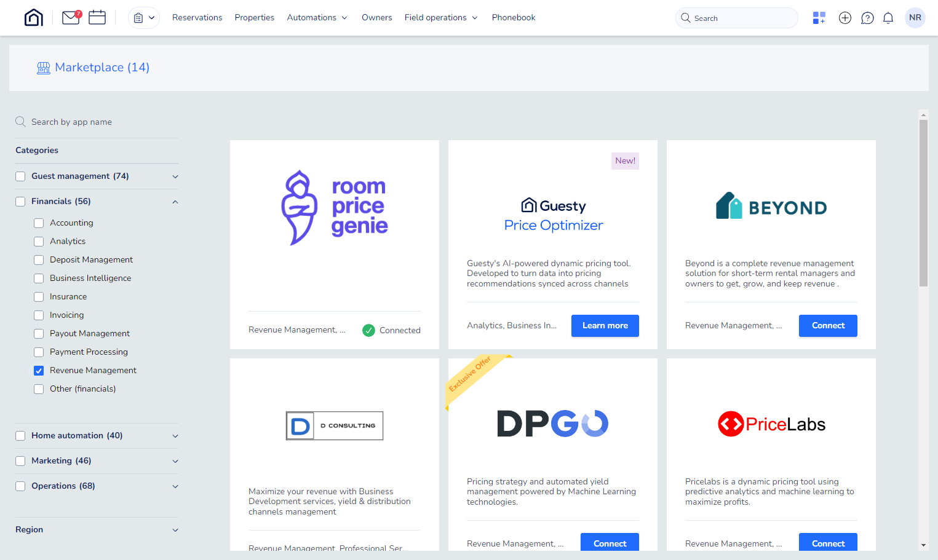The width and height of the screenshot is (938, 560).
Task: Click the plus add-new icon
Action: pos(845,18)
